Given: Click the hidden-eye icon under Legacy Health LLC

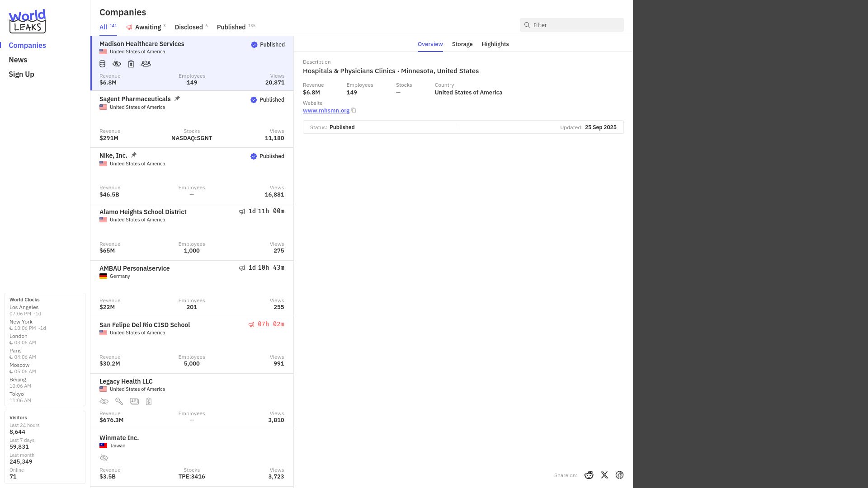Looking at the screenshot, I should click(104, 401).
